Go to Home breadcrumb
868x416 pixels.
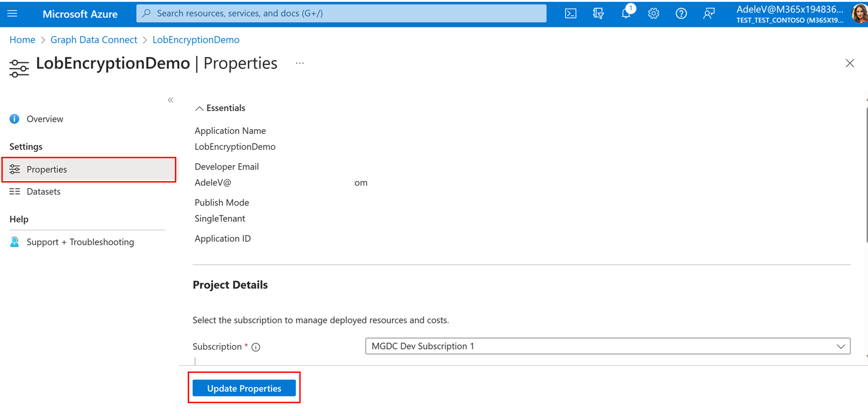coord(22,40)
